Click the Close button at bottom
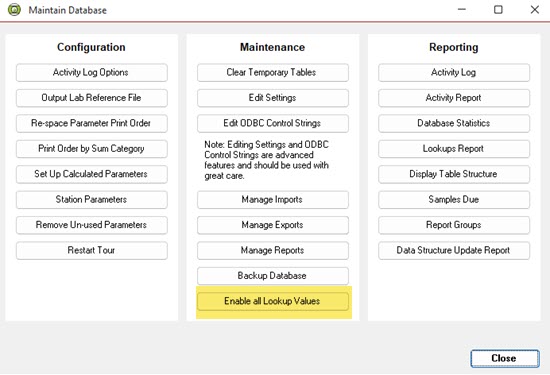 click(505, 358)
